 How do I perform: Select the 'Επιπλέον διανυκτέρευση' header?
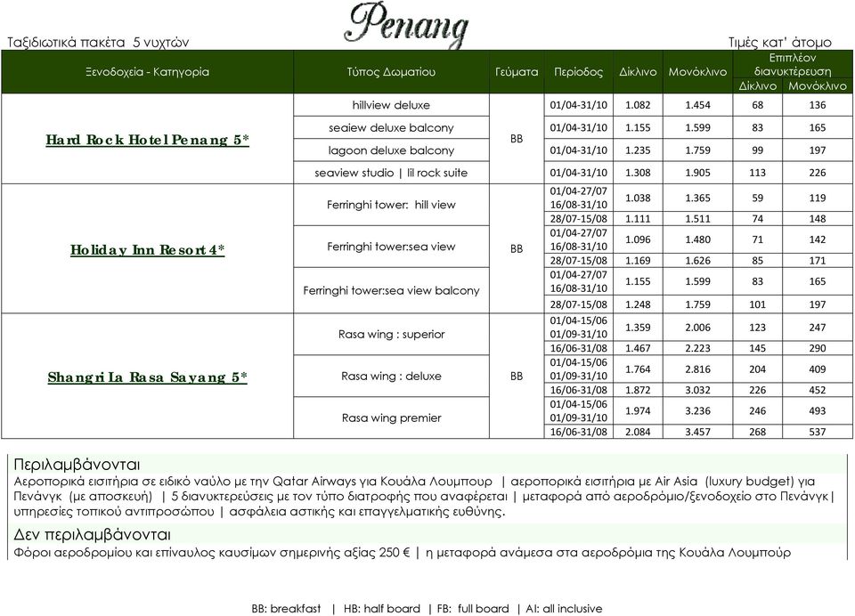click(x=793, y=65)
